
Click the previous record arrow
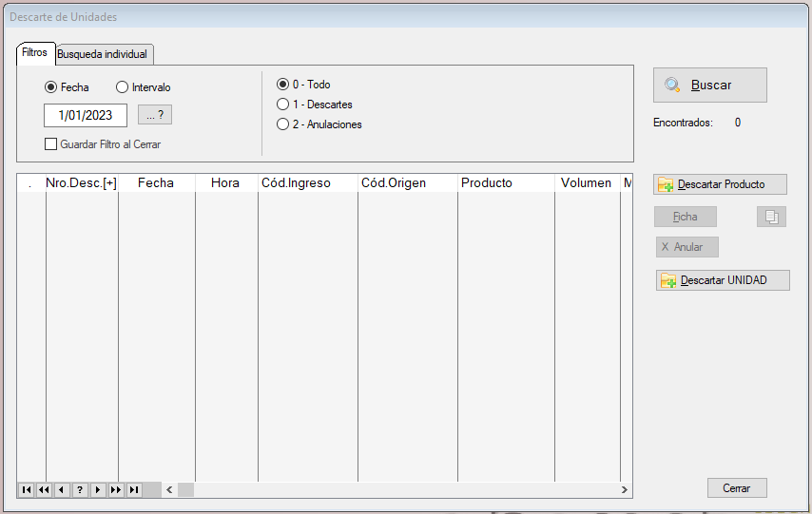pos(62,489)
